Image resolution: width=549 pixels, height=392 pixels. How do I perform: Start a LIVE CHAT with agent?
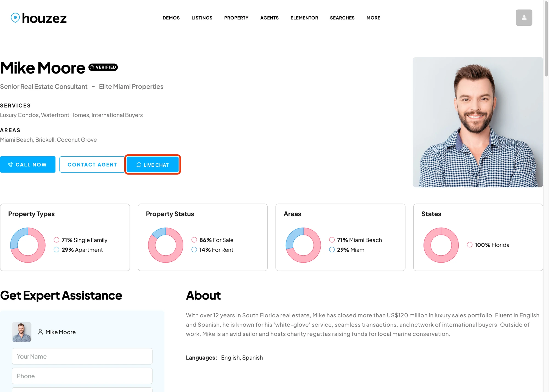pyautogui.click(x=153, y=165)
